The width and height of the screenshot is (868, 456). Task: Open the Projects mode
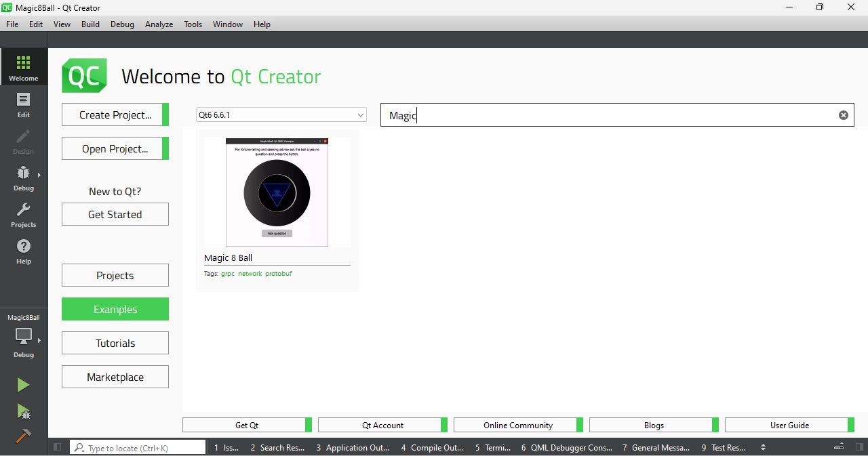pos(23,215)
